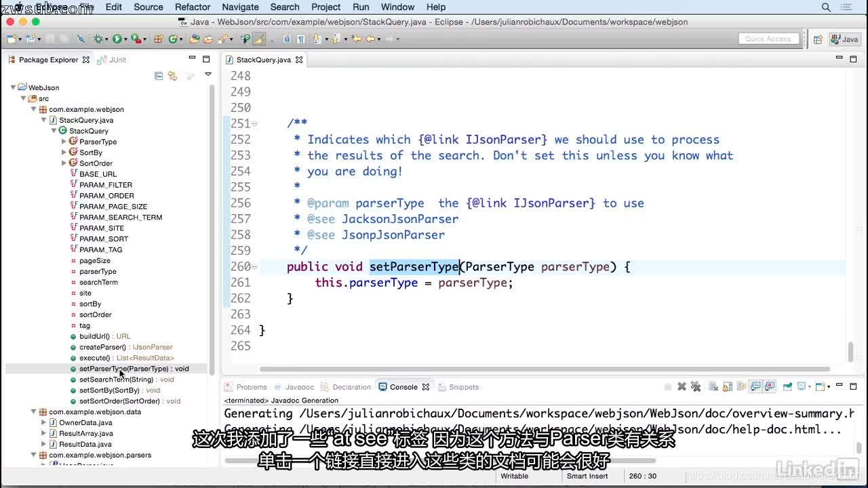Select PARAM_SEARCH_TERM constant in tree

(120, 218)
